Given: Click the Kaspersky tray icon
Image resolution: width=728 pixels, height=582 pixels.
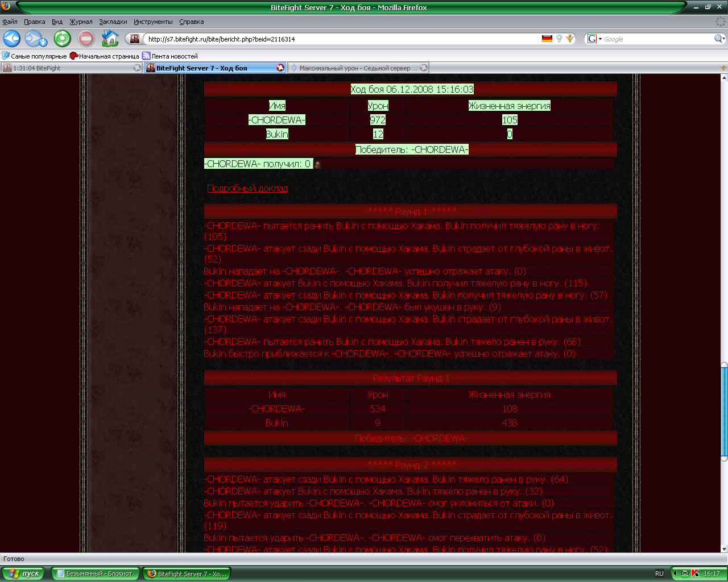Looking at the screenshot, I should pos(694,573).
